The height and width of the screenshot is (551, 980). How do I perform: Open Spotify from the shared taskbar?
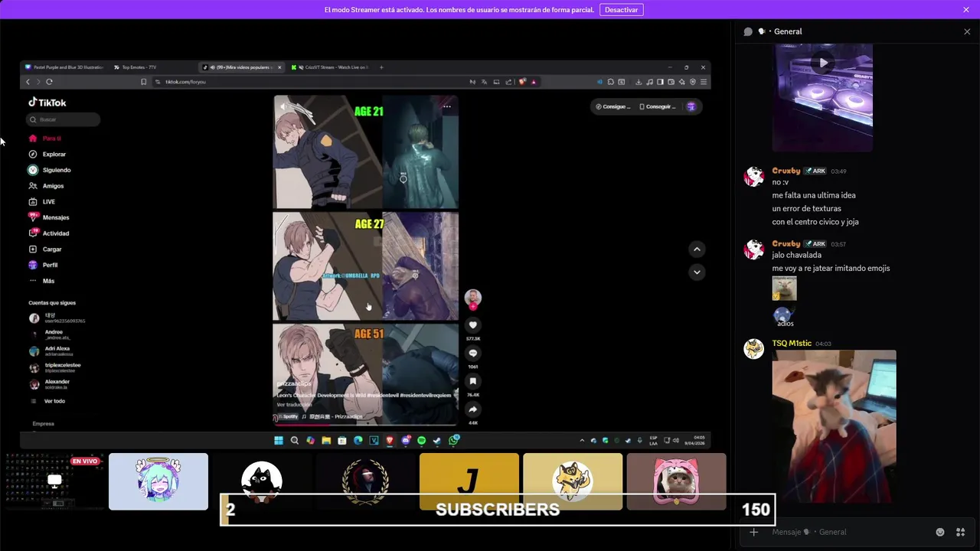coord(421,440)
